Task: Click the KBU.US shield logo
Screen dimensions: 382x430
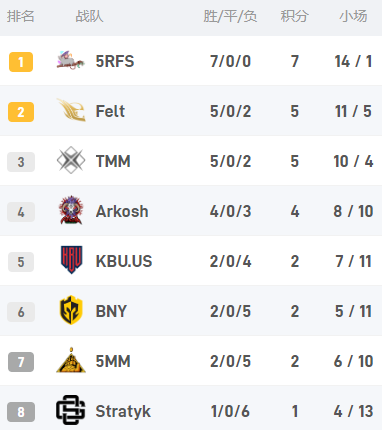Action: point(71,260)
